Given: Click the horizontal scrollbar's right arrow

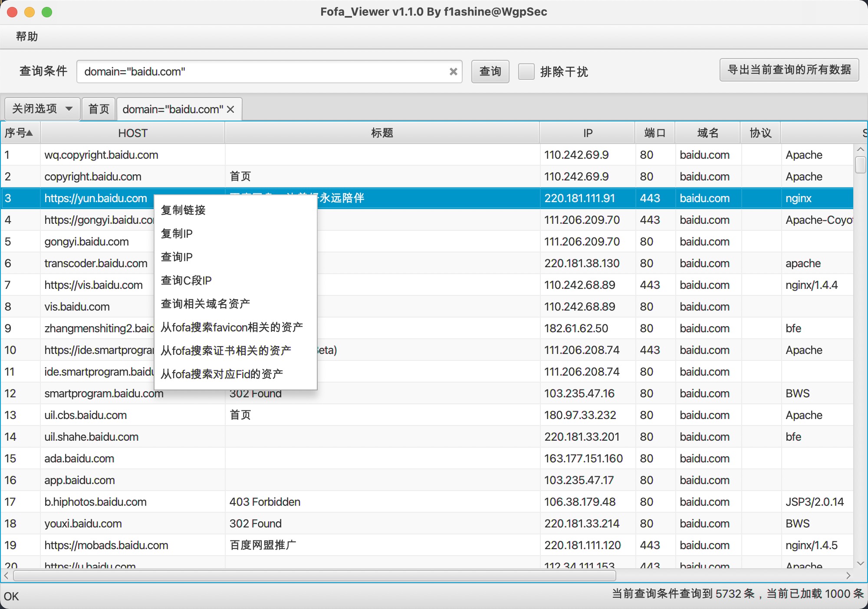Looking at the screenshot, I should click(x=848, y=576).
